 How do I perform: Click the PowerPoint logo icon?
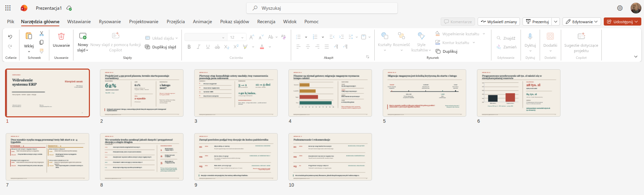coord(24,8)
